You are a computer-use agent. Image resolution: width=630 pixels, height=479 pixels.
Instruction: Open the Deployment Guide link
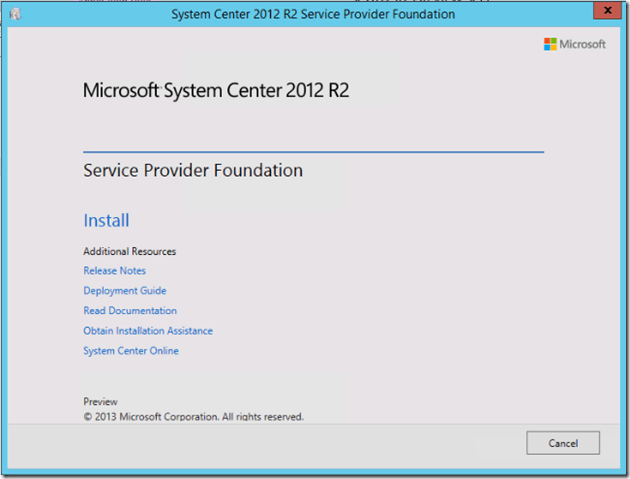pyautogui.click(x=124, y=291)
